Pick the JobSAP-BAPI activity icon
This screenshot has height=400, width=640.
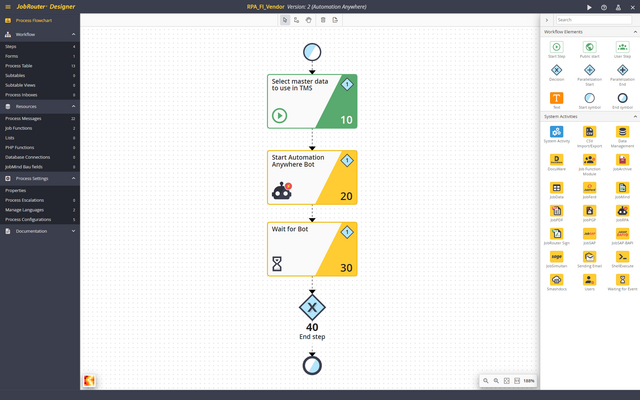pyautogui.click(x=622, y=233)
